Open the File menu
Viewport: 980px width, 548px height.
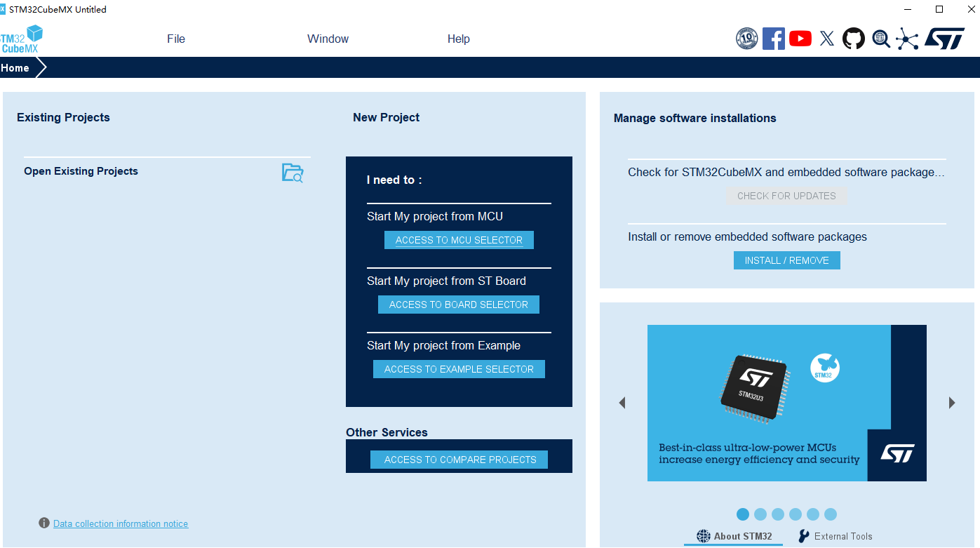pyautogui.click(x=176, y=39)
